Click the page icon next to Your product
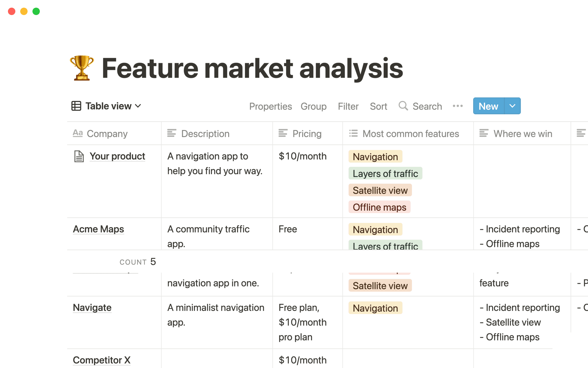Screen dimensions: 588x368 tap(79, 156)
